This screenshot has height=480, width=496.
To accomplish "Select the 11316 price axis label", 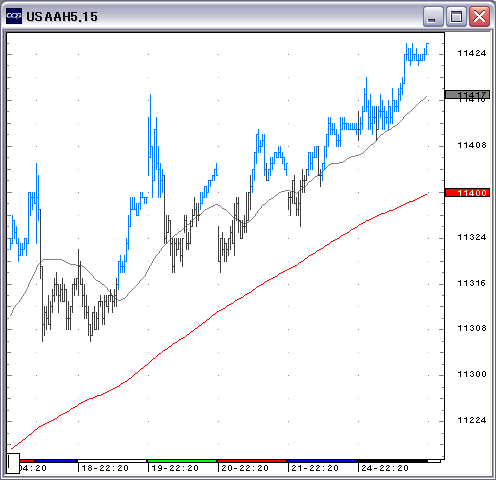I will point(472,283).
